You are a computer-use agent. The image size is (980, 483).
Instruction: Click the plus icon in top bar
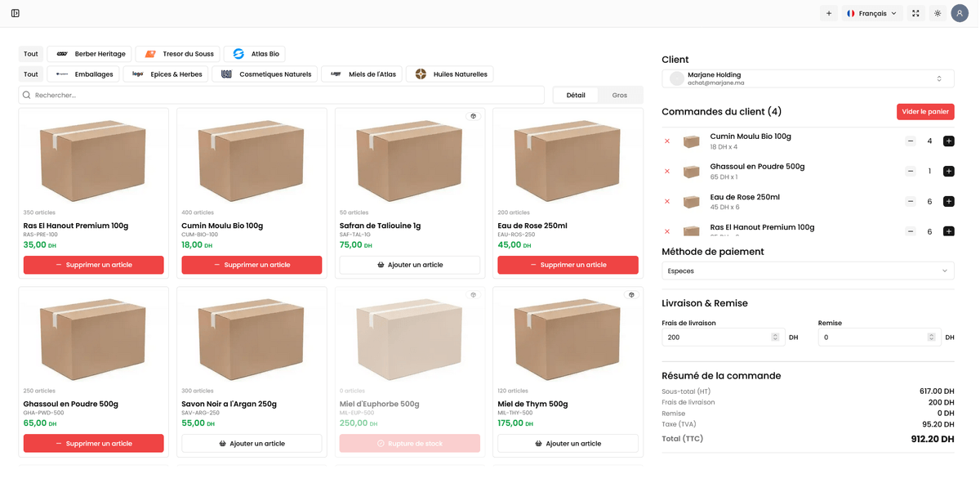tap(829, 13)
